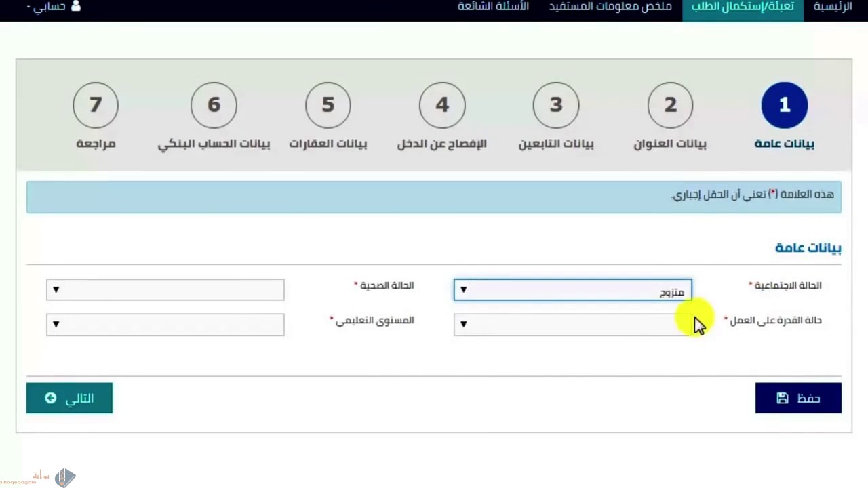The image size is (868, 488).
Task: Click the بيانات الحساب البنكي step label
Action: pyautogui.click(x=214, y=144)
